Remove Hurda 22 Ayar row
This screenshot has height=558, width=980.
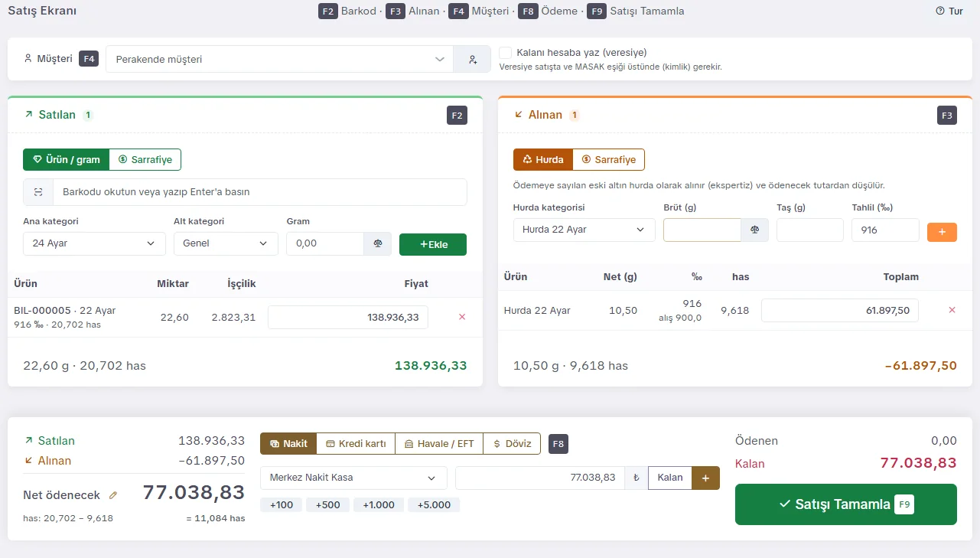point(952,310)
